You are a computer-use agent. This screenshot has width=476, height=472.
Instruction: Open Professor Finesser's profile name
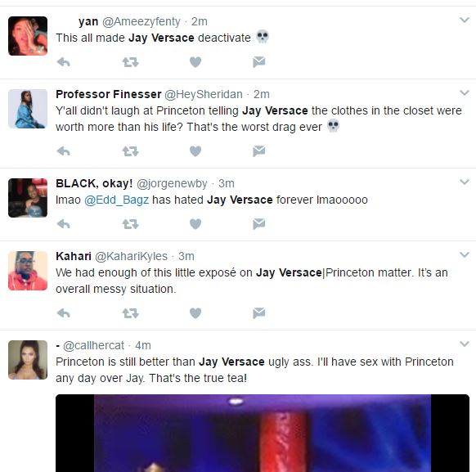coord(109,94)
